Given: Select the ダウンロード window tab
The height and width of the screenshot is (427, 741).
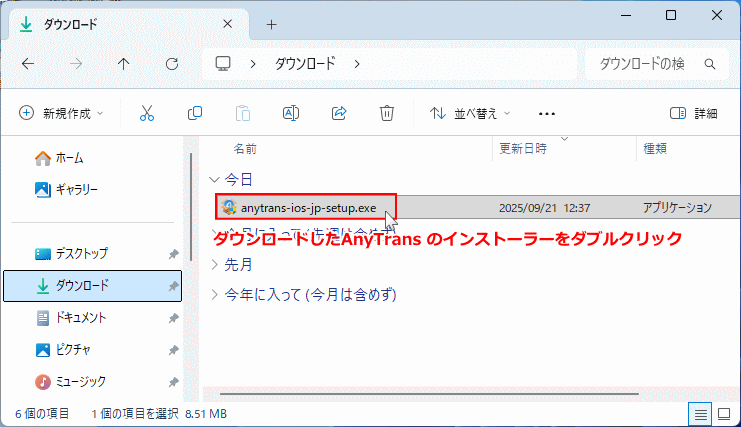Looking at the screenshot, I should 127,24.
